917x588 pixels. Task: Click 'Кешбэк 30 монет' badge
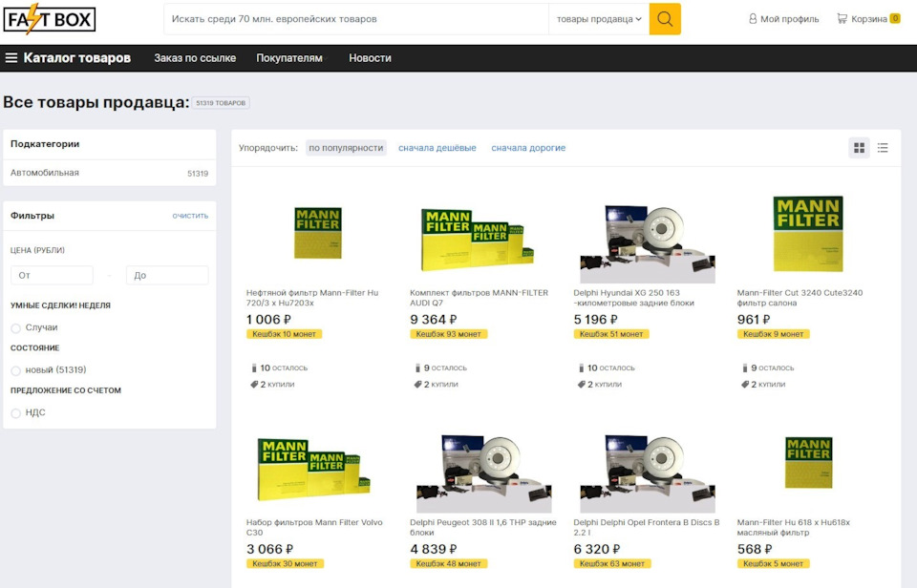pyautogui.click(x=285, y=564)
